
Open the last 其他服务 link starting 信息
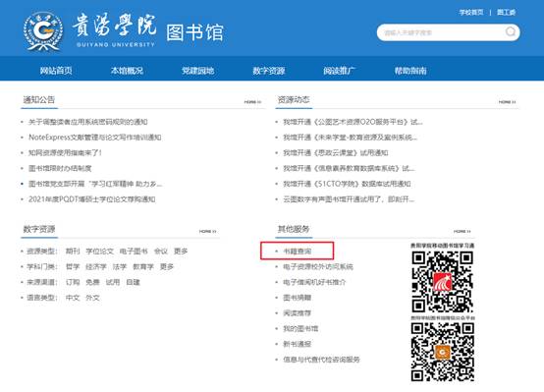point(322,360)
